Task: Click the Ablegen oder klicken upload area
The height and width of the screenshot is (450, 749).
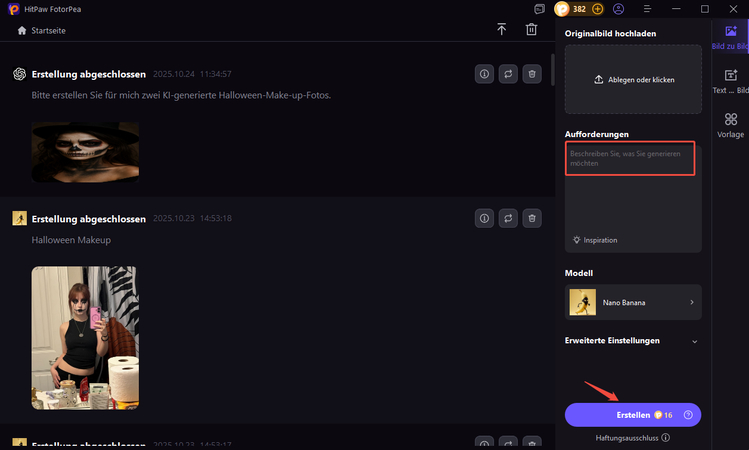Action: point(633,79)
